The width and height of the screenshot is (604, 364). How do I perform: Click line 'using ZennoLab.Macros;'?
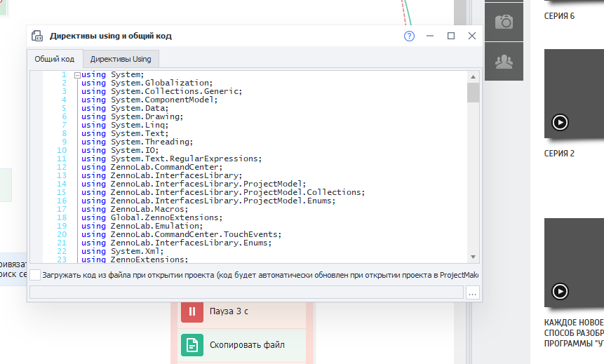(135, 209)
